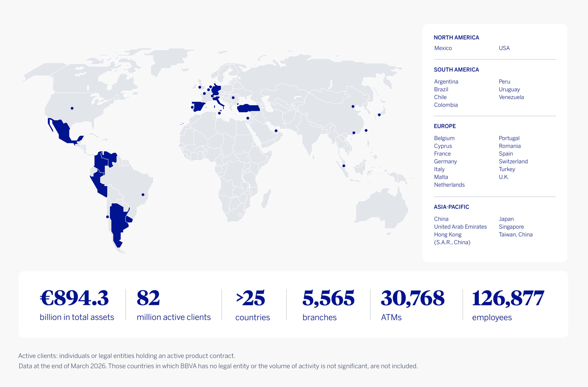
Task: Click the Portugal dot marker on map
Action: tap(192, 107)
